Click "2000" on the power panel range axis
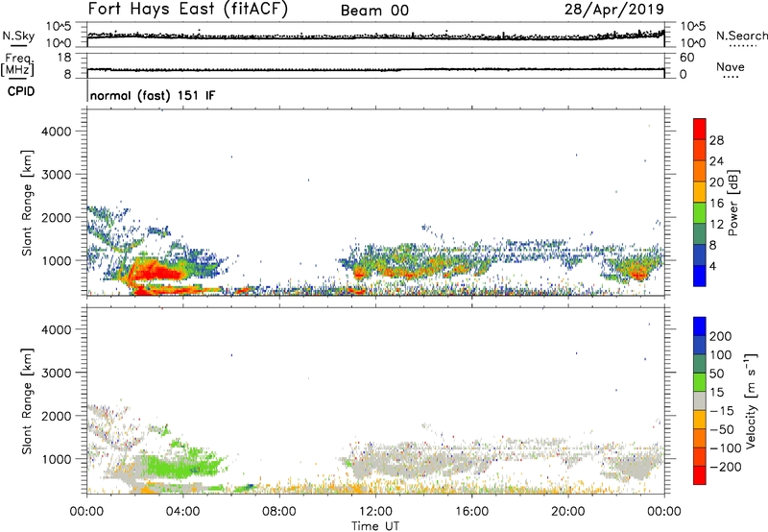Viewport: 768px width, 532px height. click(57, 217)
